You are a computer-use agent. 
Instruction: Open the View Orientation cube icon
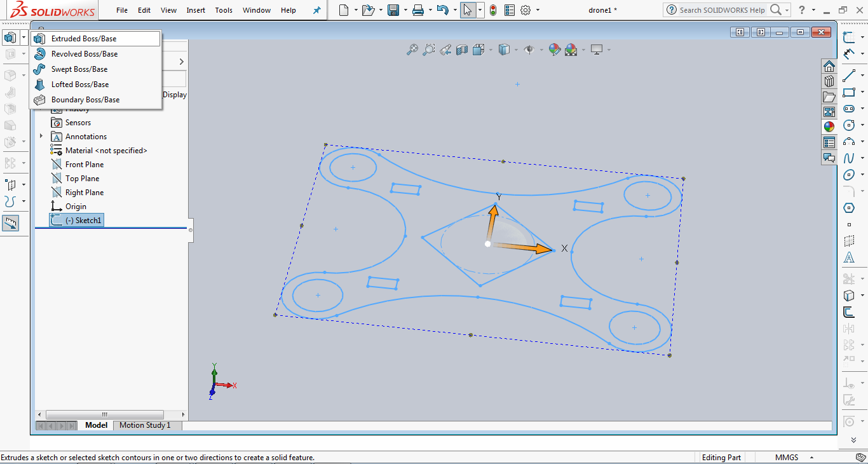pyautogui.click(x=478, y=50)
